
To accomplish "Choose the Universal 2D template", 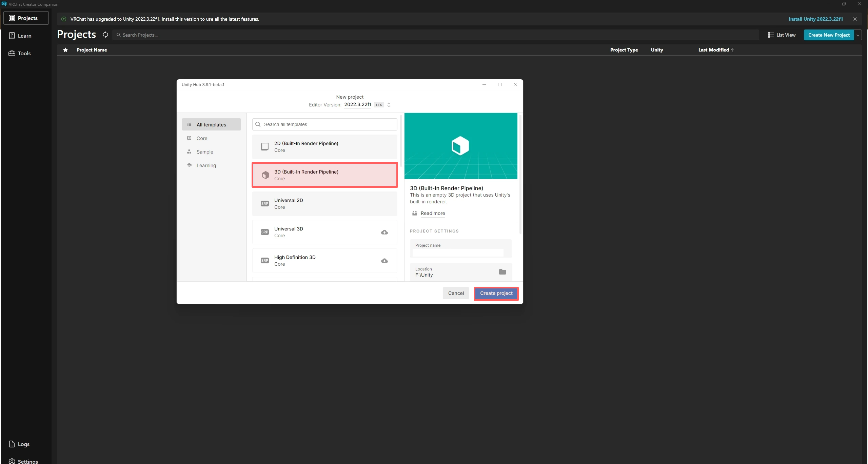I will pos(324,204).
